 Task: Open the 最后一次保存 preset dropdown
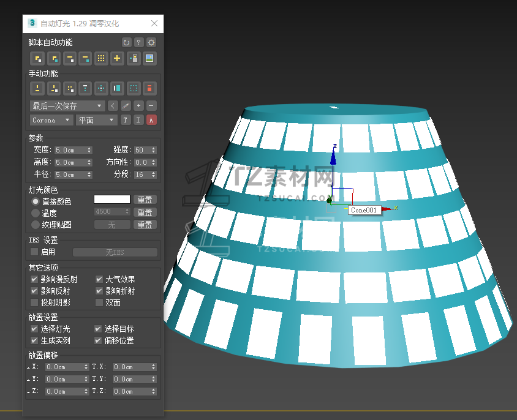pyautogui.click(x=67, y=106)
